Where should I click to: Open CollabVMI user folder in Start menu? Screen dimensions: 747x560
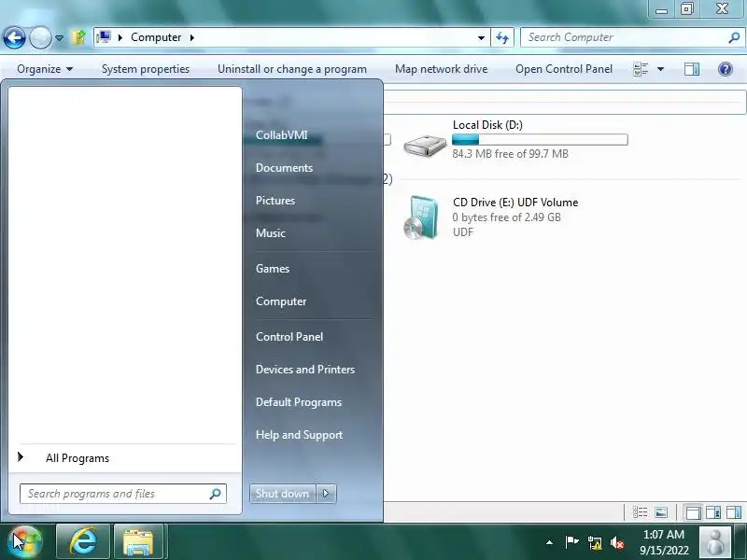[x=282, y=135]
